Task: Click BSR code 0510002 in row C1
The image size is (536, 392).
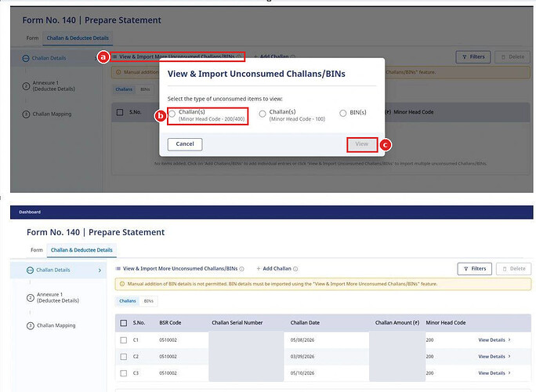Action: tap(168, 340)
